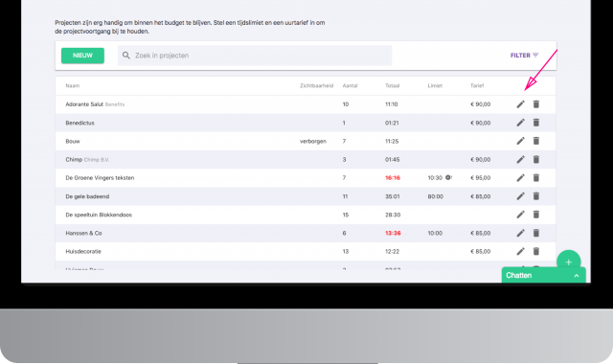Select the Chimp project name

[x=74, y=160]
